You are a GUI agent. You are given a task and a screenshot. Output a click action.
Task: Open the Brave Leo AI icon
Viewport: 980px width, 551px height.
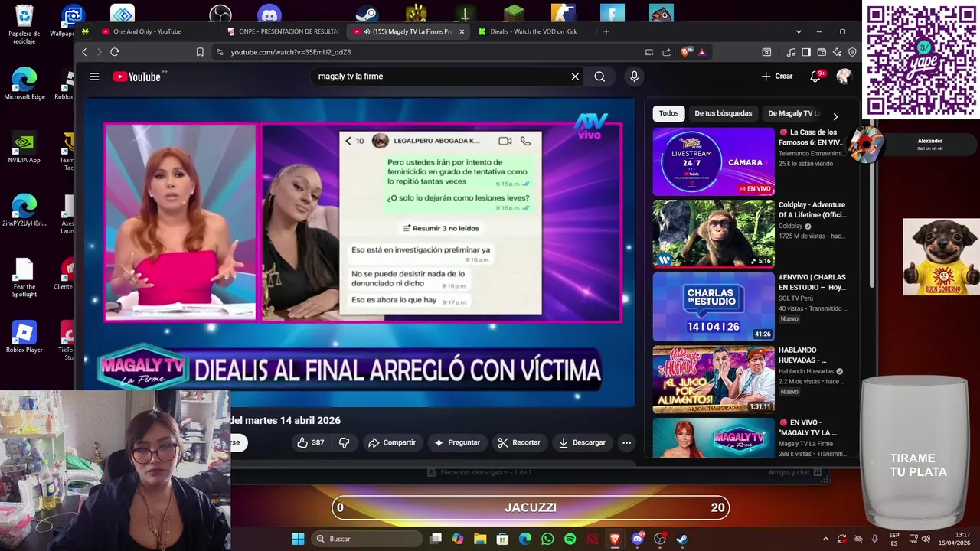(837, 52)
